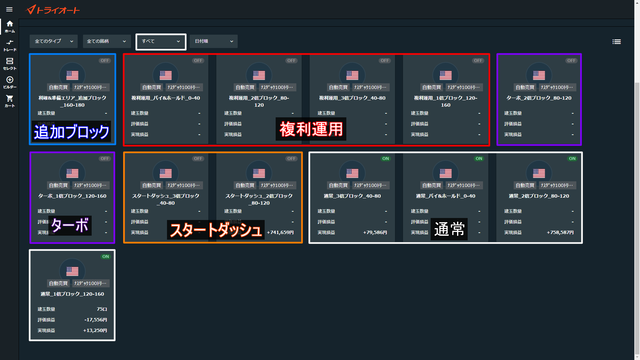Screen dimensions: 640x360
Task: Open the Cart in the sidebar
Action: [x=9, y=101]
